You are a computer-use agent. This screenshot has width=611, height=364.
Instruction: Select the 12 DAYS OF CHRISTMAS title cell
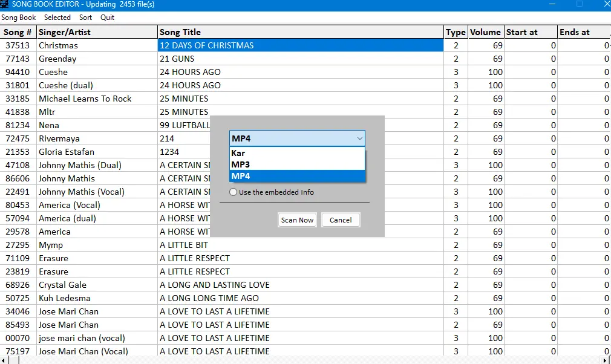[301, 45]
